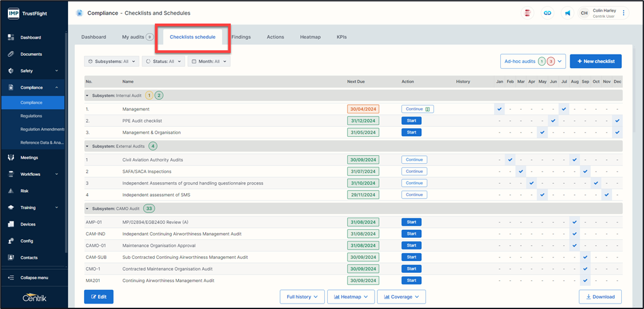
Task: Click the New checklist button
Action: (596, 61)
